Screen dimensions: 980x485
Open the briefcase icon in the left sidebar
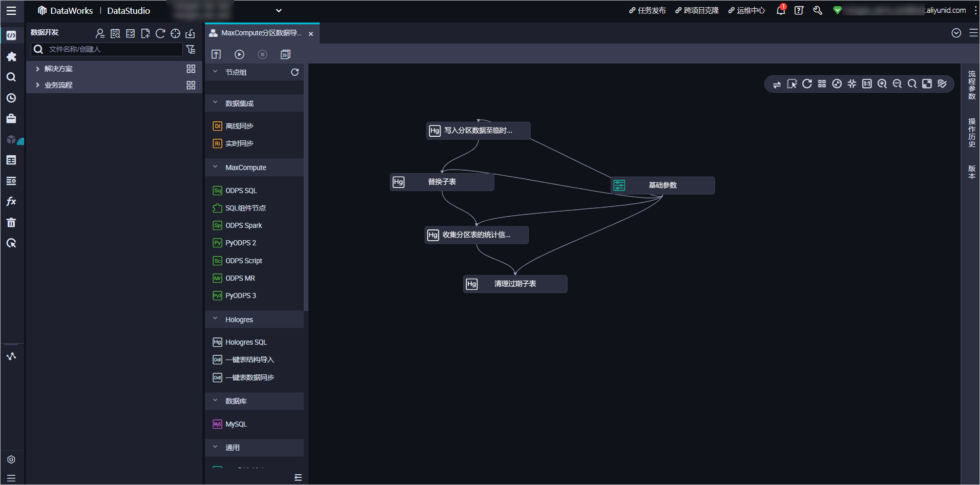click(x=11, y=118)
